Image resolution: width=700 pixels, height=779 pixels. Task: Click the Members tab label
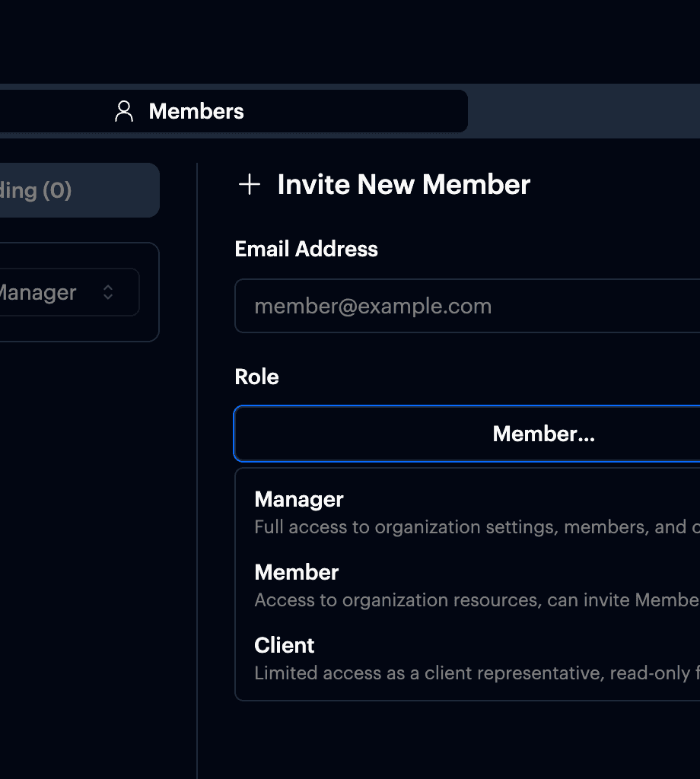point(196,111)
